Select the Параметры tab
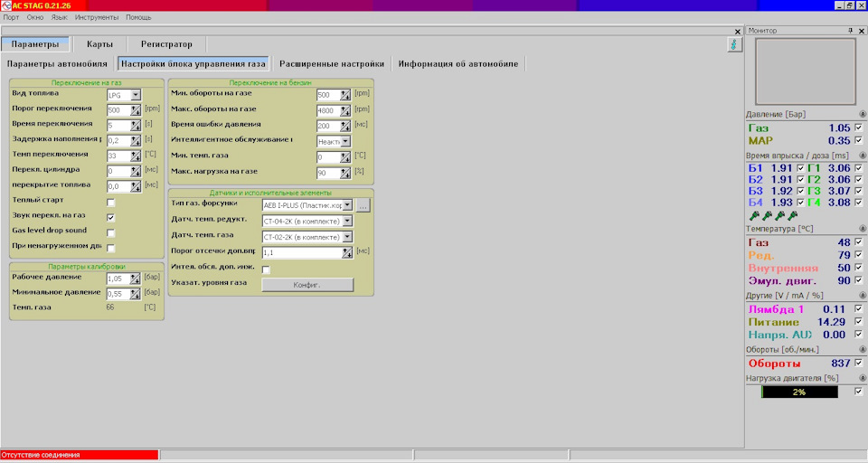 35,44
